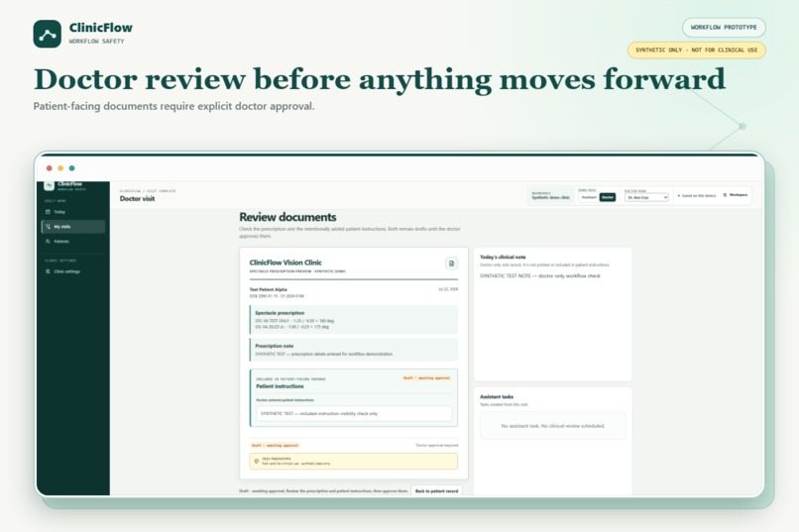Click the document icon on prescription preview card
The image size is (799, 532).
pyautogui.click(x=451, y=264)
